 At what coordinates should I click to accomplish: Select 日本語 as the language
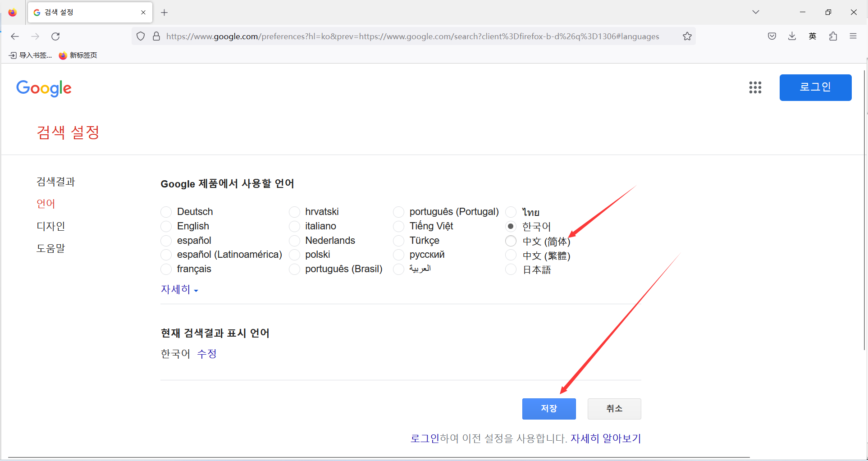coord(511,269)
